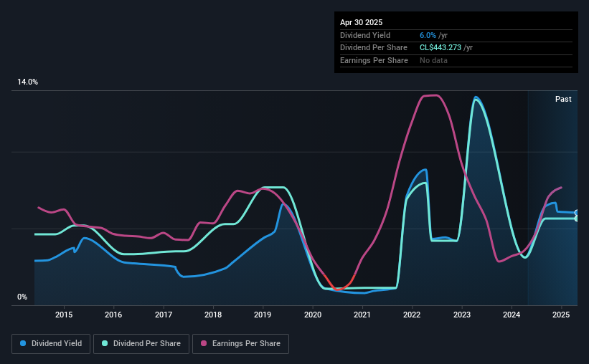Click the 2025 x-axis label
Screen dimensions: 589x364
(x=561, y=315)
